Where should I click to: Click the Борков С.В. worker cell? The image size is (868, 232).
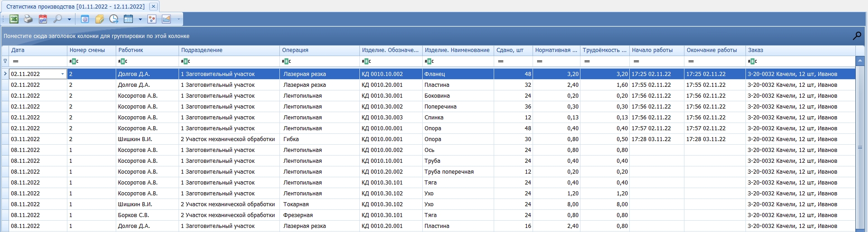[x=147, y=215]
